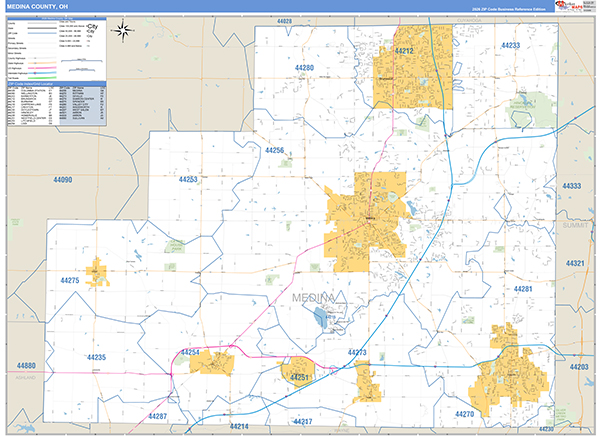
Task: Click the blue lake near the MEDINA label
Action: pos(320,317)
